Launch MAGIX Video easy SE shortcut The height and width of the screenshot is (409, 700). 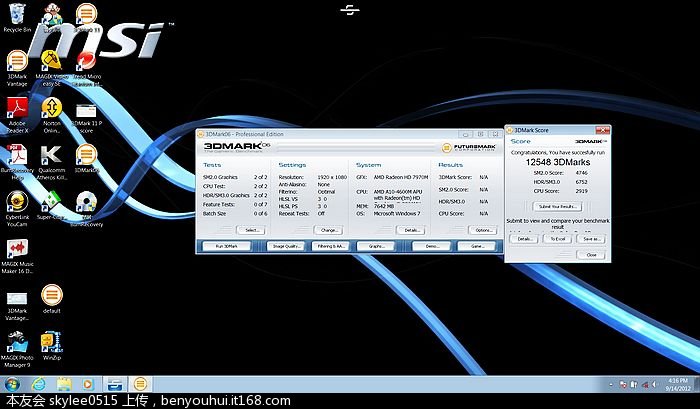coord(51,68)
